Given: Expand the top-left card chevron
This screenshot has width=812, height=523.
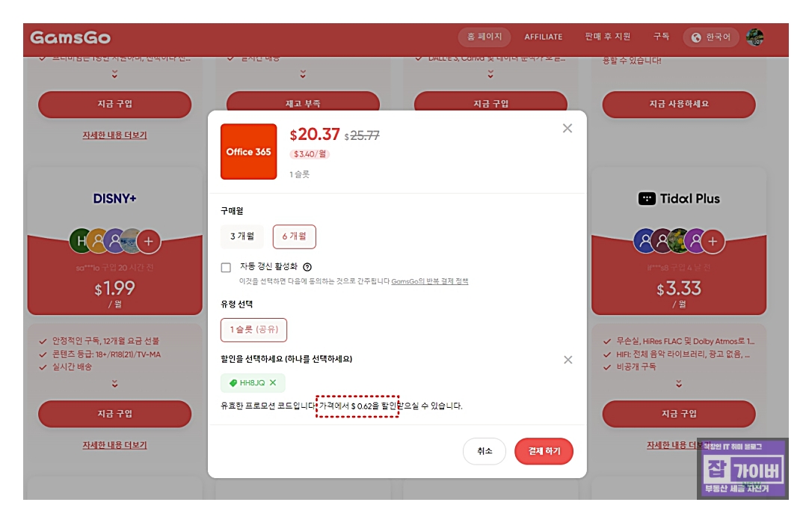Looking at the screenshot, I should pos(114,75).
